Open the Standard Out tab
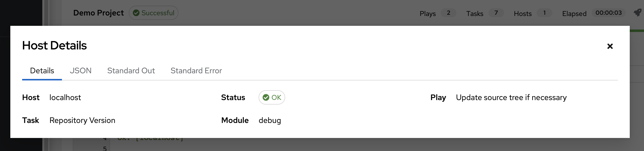Viewport: 644px width, 151px height. (131, 71)
